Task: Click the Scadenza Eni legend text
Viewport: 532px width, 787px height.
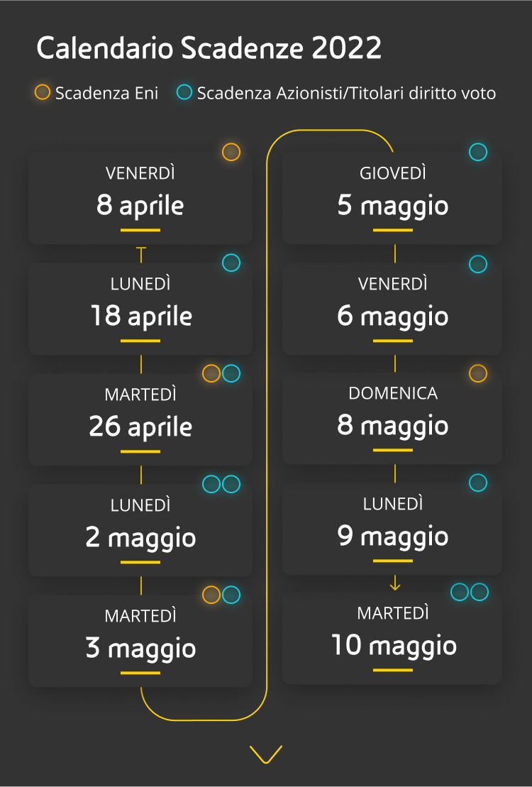Action: (106, 93)
